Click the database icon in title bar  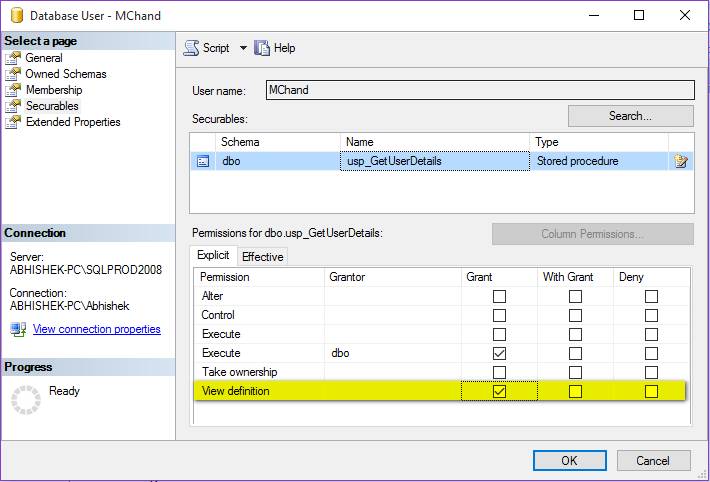17,15
